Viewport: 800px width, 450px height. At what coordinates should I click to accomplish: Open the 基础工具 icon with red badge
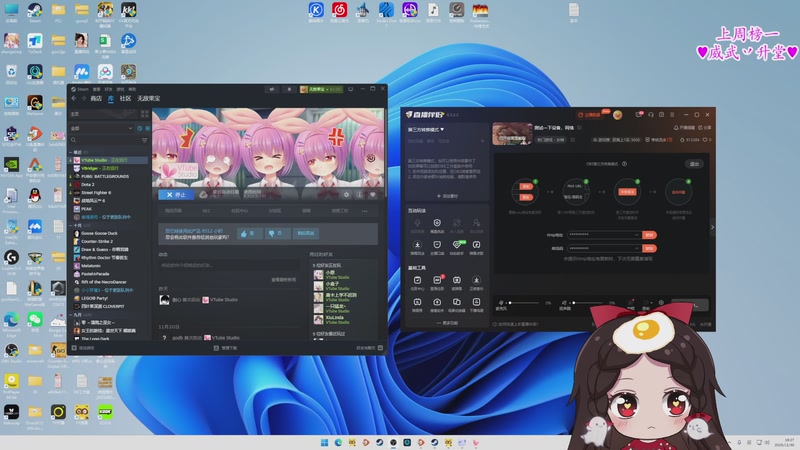pos(437,280)
